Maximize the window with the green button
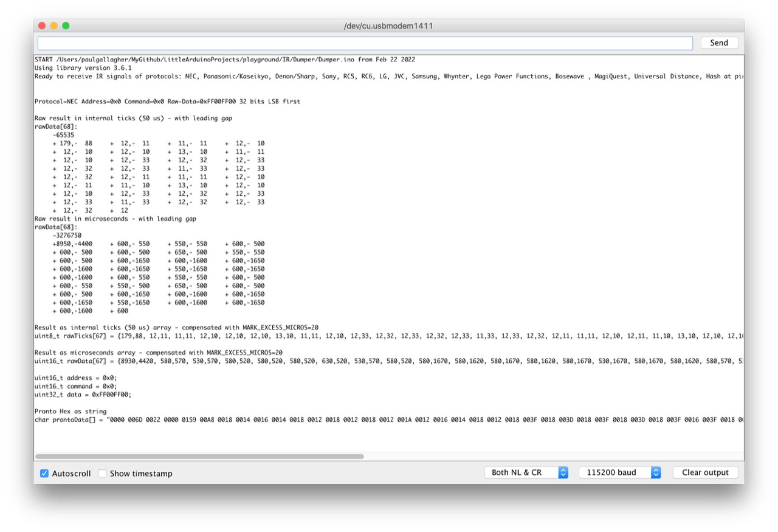 [x=66, y=26]
